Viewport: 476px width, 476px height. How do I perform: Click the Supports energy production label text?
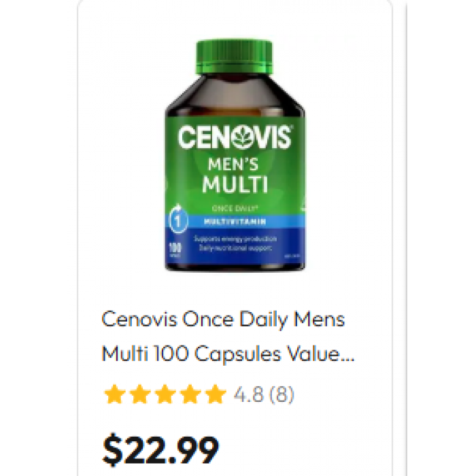[235, 239]
